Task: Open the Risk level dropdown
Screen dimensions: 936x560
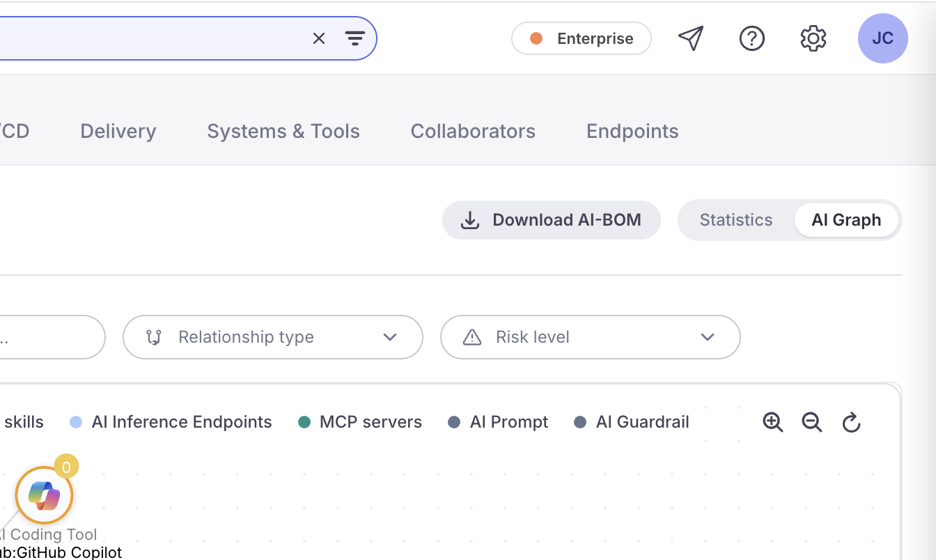Action: point(591,337)
